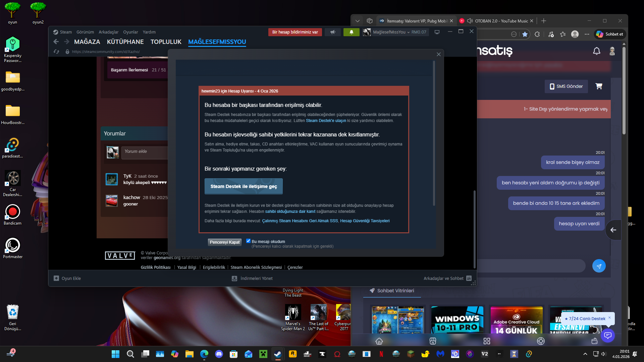This screenshot has width=644, height=362.
Task: Open the grid categories icon in bottom bar
Action: [x=487, y=341]
